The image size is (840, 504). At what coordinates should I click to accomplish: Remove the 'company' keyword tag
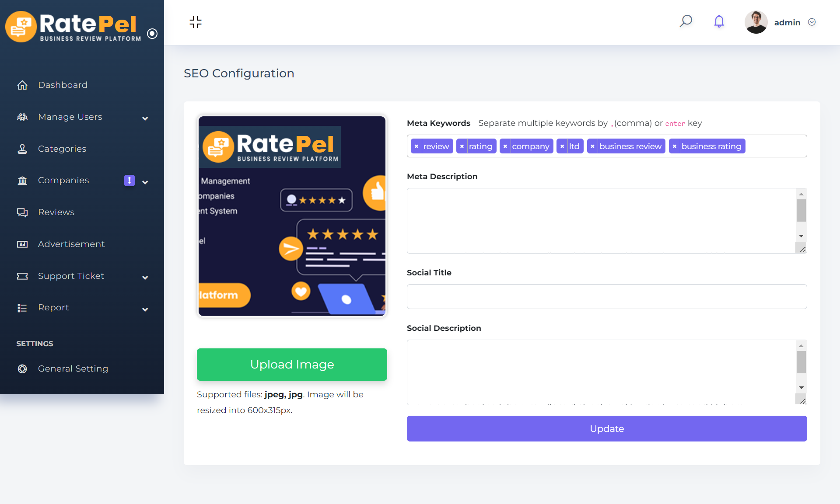click(x=505, y=146)
